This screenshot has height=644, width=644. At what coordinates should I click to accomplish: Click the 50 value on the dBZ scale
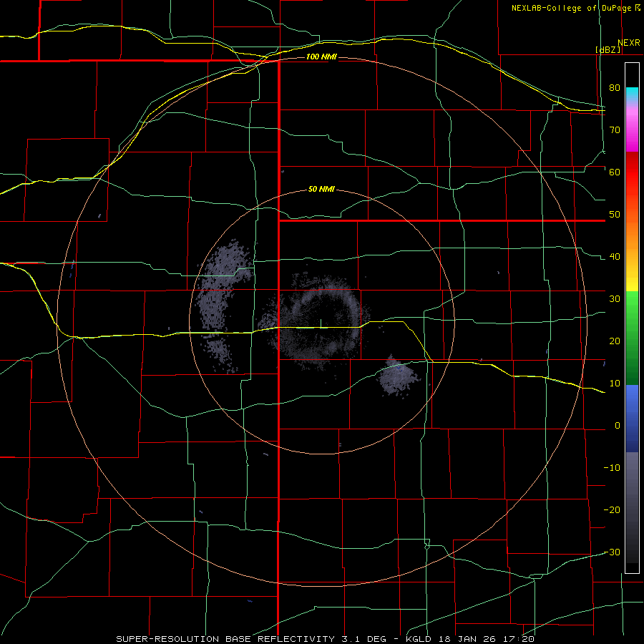[x=615, y=215]
